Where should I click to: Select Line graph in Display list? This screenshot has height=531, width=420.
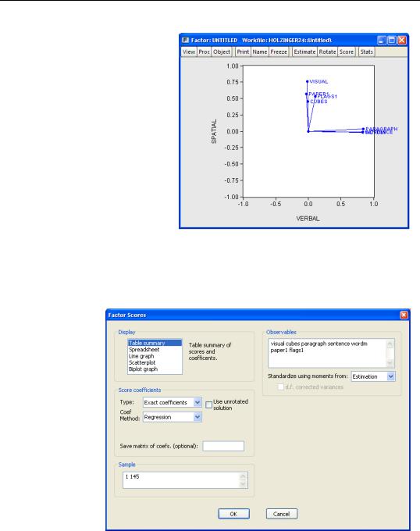click(155, 356)
